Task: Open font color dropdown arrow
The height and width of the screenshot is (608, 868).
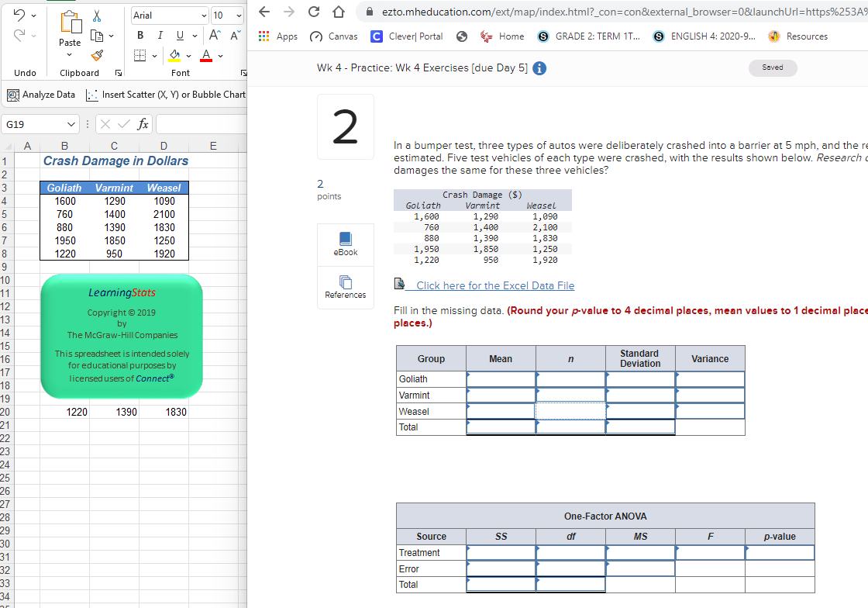Action: (220, 56)
